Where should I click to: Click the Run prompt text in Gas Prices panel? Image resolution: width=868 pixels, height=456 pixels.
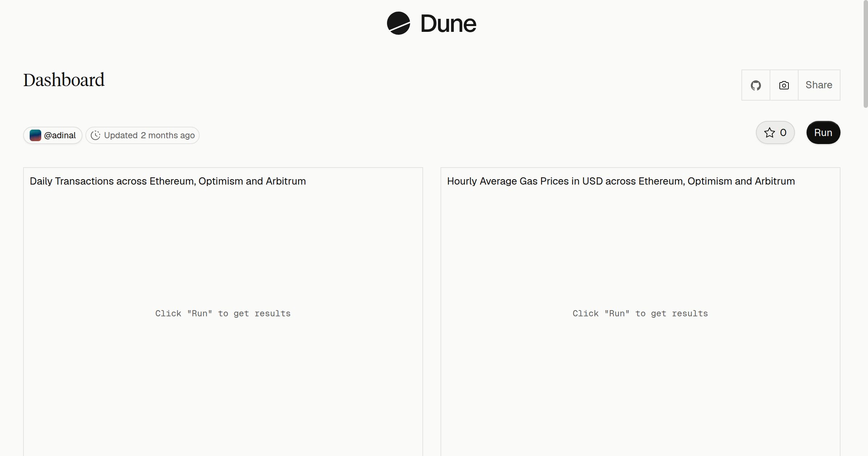(640, 313)
